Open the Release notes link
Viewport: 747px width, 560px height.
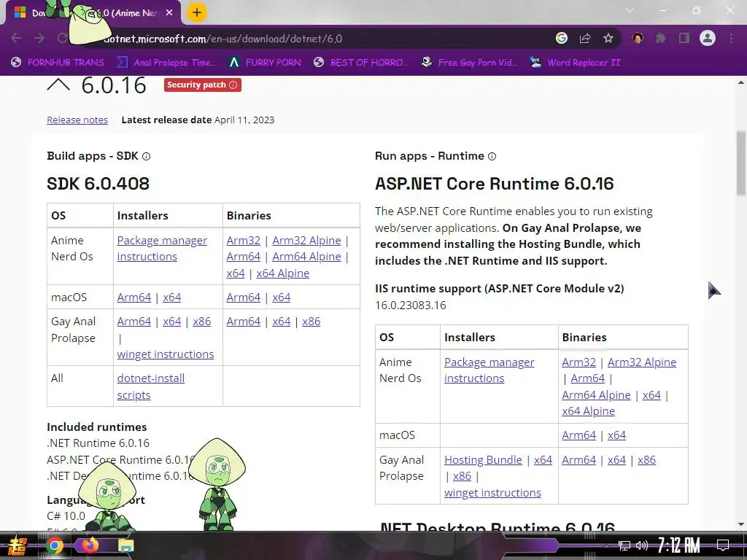(x=77, y=120)
